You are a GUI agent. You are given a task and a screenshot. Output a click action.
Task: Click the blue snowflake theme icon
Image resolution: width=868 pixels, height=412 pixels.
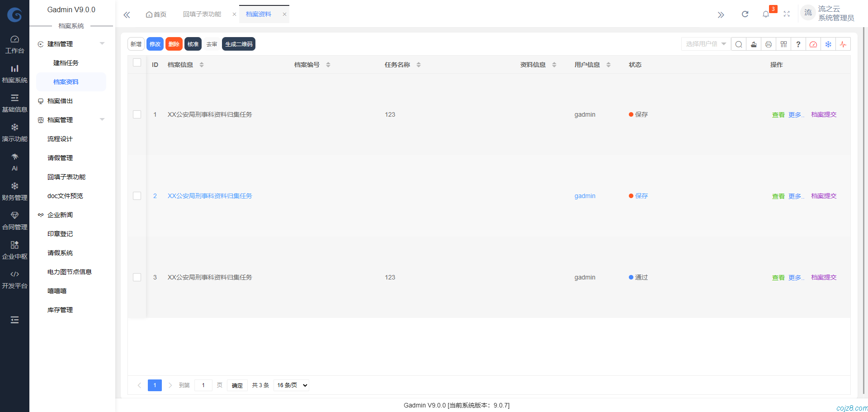point(828,44)
